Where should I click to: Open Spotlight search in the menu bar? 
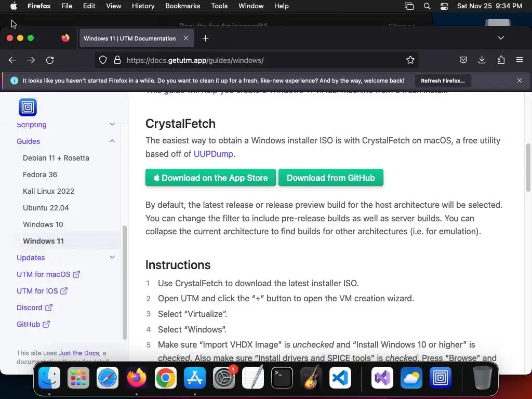point(427,6)
